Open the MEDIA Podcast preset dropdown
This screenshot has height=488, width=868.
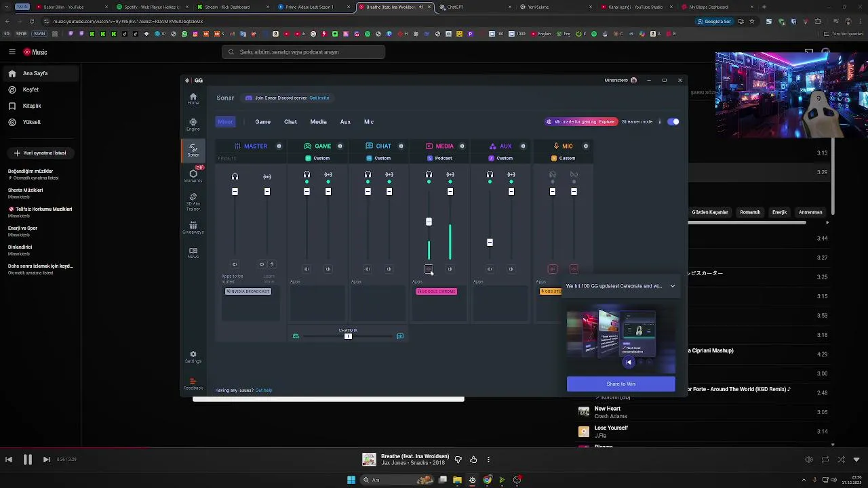click(439, 159)
